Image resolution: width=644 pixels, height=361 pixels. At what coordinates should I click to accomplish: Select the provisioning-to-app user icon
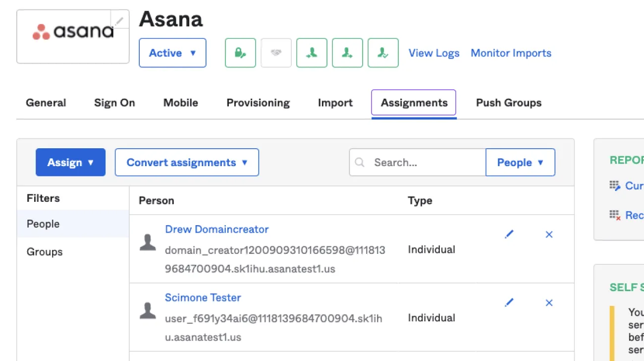coord(312,53)
